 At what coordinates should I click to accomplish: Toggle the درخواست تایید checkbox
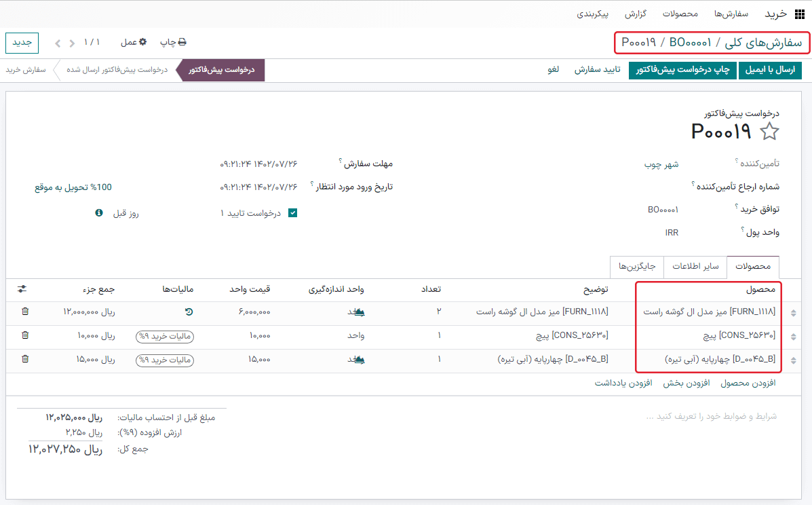tap(293, 213)
